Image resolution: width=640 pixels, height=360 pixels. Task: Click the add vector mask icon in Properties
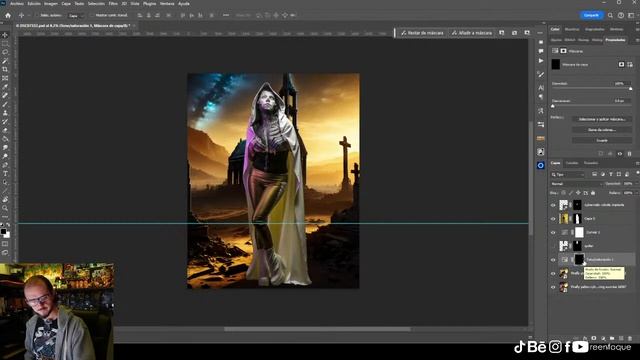[x=630, y=64]
